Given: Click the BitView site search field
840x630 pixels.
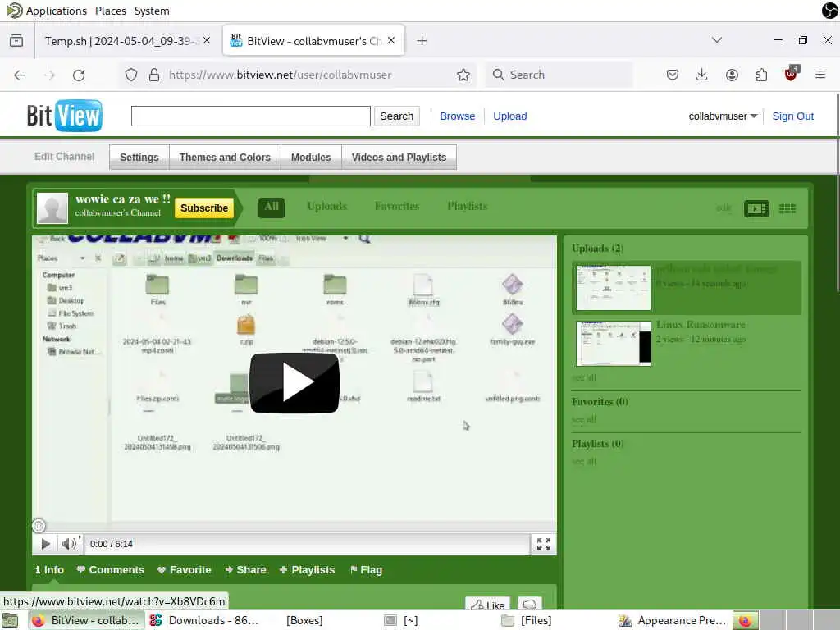Looking at the screenshot, I should click(x=251, y=116).
